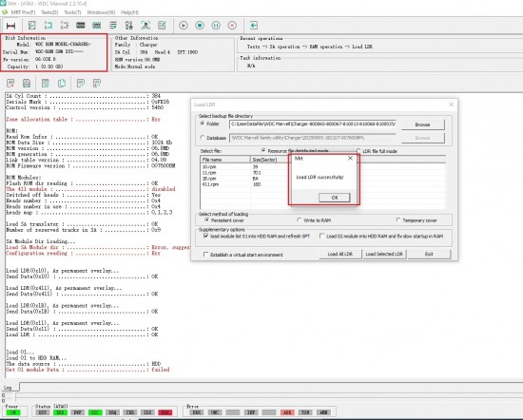Enable Load 02 module into HDD RAM checkbox

tap(321, 236)
